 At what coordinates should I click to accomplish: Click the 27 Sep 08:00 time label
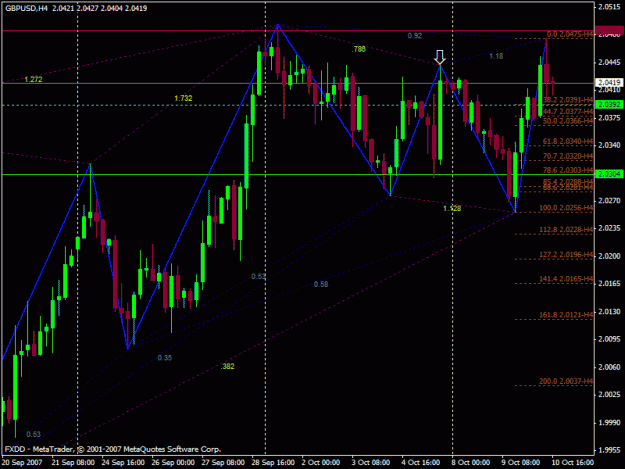point(223,463)
